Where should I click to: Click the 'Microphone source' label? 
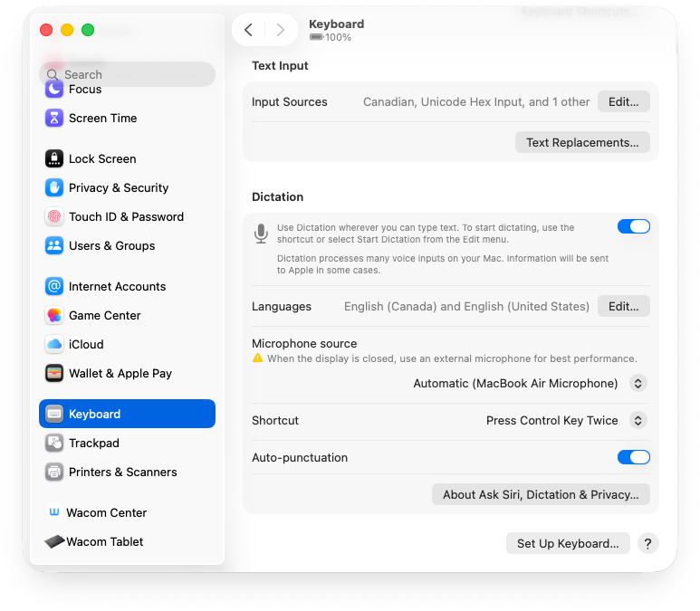(304, 343)
